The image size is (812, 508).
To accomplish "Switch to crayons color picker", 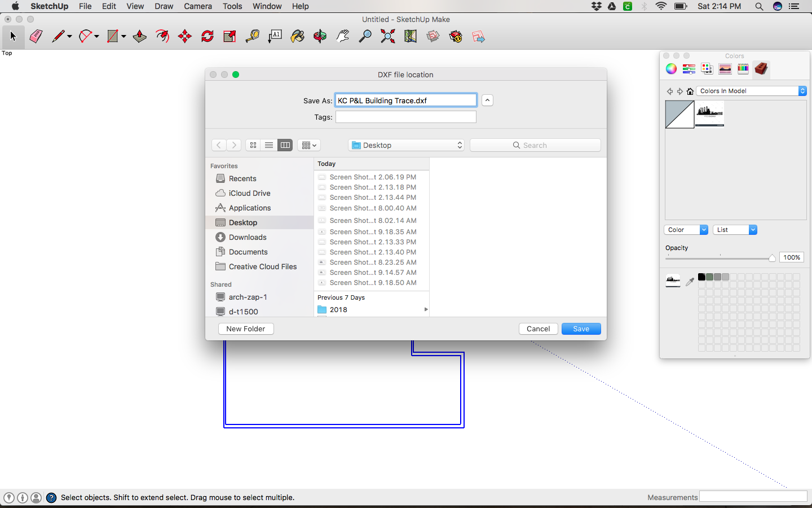I will (743, 69).
